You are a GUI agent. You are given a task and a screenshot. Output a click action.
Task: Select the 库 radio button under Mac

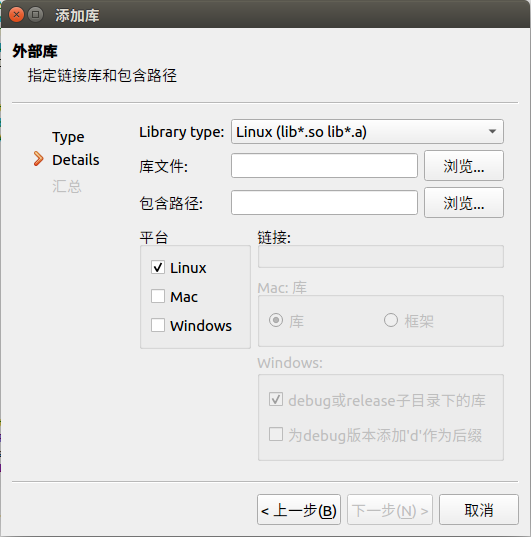[x=276, y=321]
